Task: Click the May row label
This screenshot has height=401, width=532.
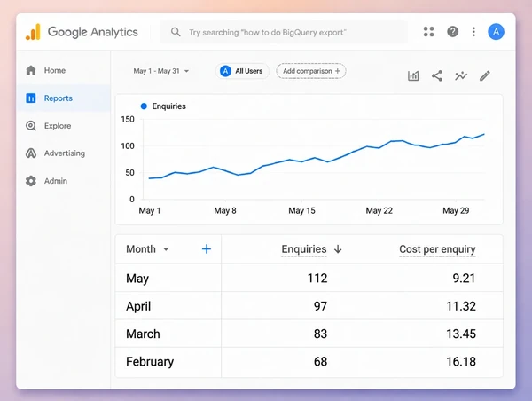Action: tap(137, 279)
